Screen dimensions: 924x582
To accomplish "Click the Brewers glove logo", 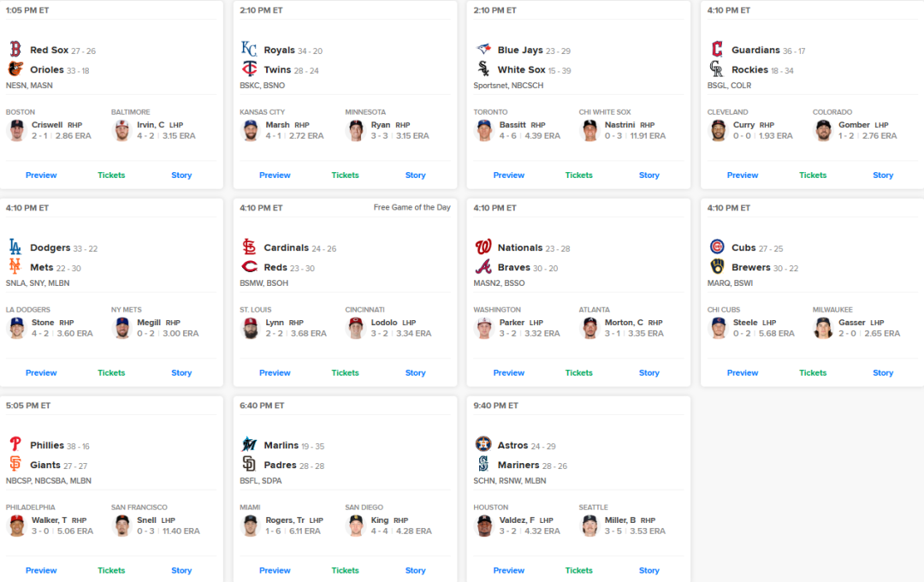I will 717,266.
